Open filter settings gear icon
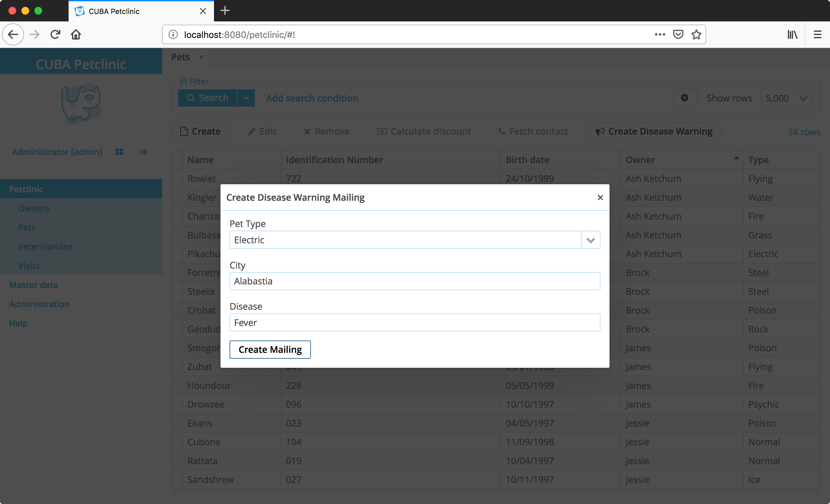 [x=684, y=98]
